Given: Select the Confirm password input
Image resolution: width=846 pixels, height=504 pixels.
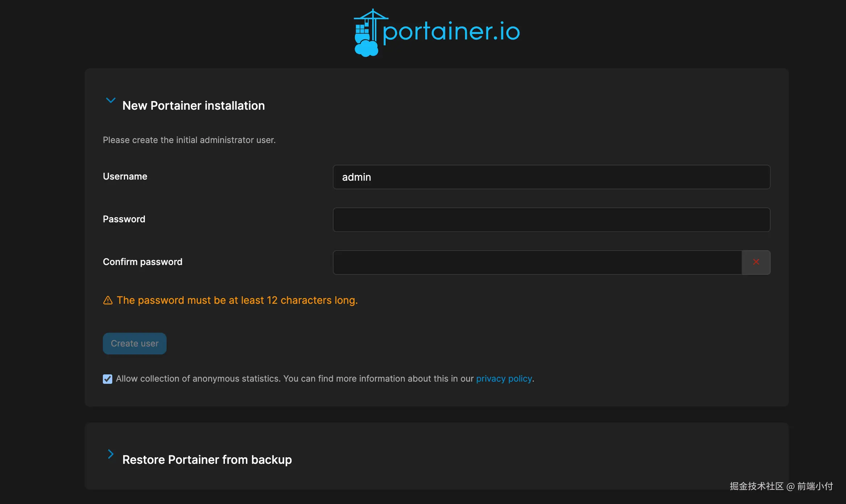Looking at the screenshot, I should click(537, 262).
